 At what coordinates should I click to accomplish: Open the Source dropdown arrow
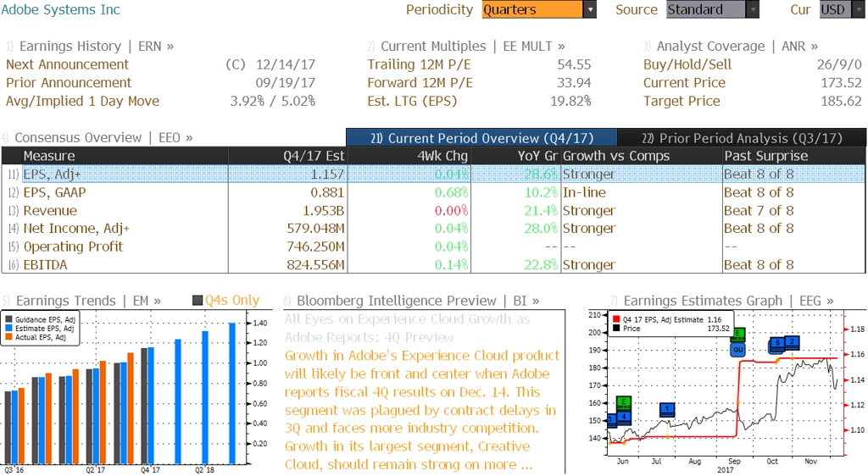coord(753,9)
